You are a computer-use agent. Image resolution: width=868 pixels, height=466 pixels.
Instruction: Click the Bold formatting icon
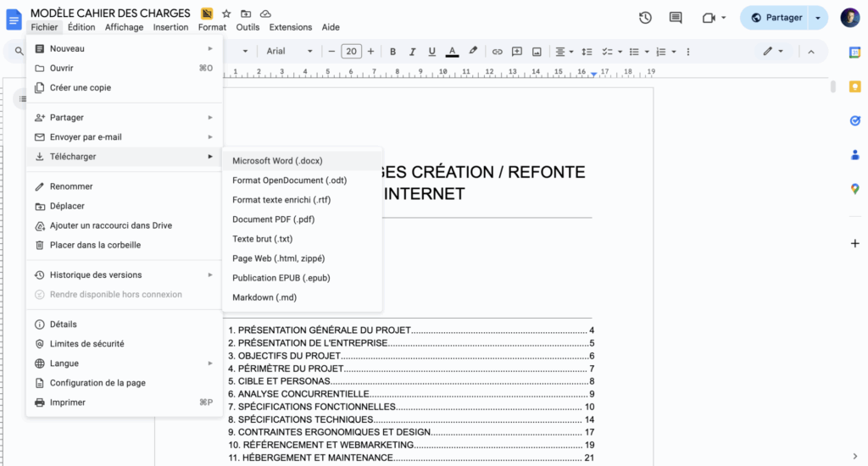coord(392,52)
